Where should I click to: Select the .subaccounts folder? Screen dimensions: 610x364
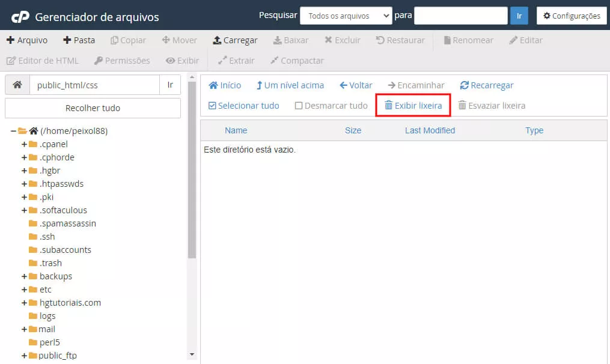tap(60, 250)
